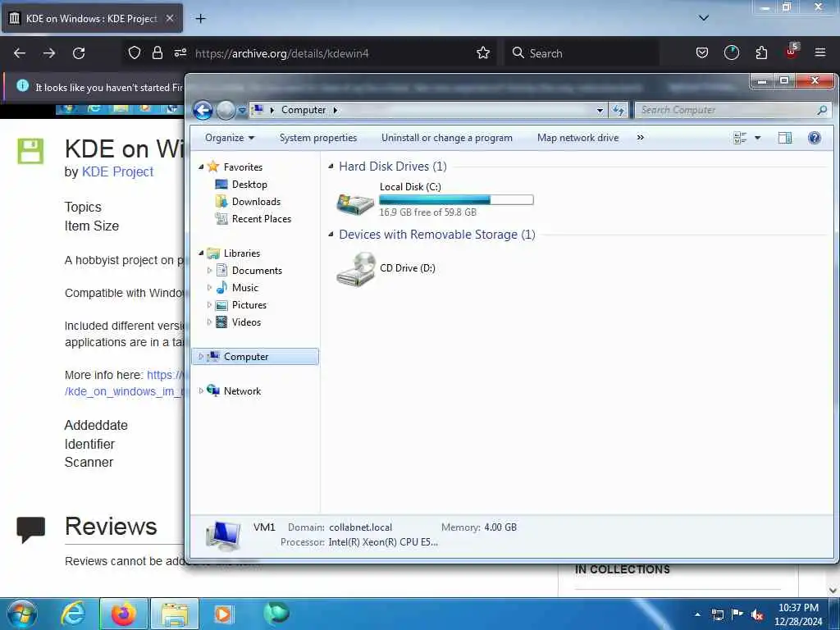
Task: Change your view icon in Explorer
Action: pos(740,138)
